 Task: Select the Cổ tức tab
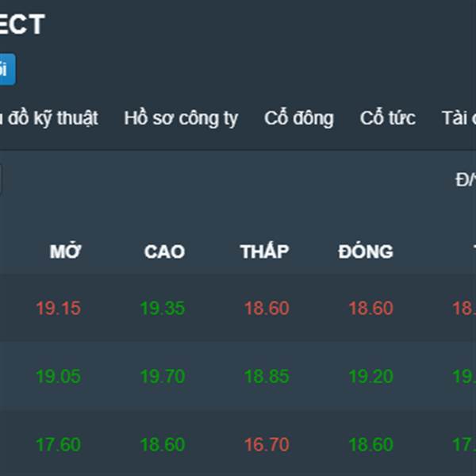coord(388,119)
